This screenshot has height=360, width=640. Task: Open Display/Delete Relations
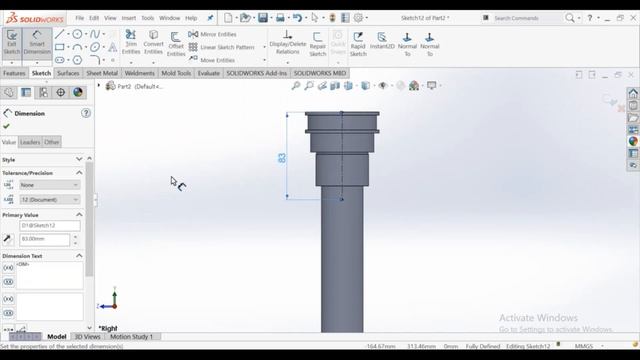287,42
